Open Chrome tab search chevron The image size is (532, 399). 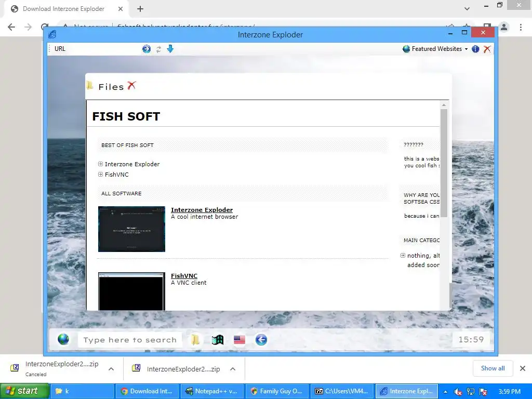click(467, 9)
